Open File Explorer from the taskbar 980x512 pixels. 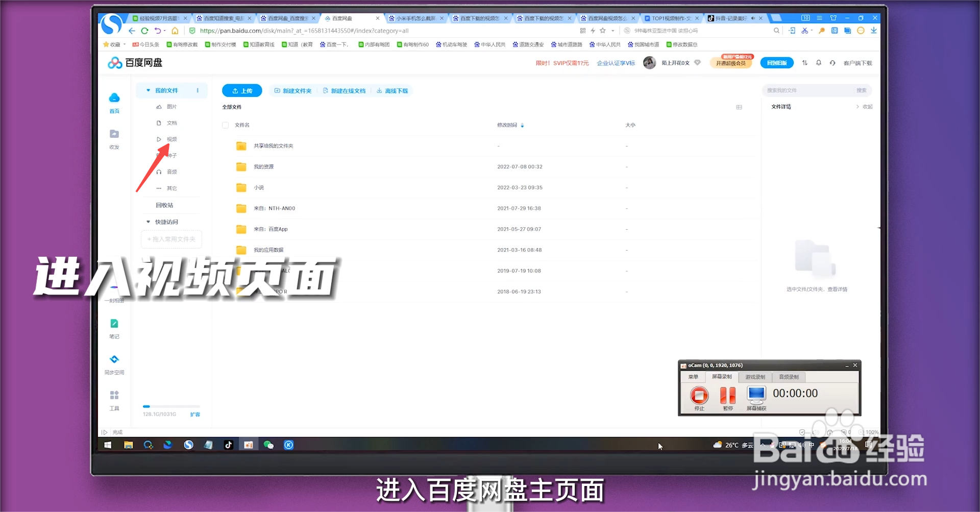click(x=128, y=445)
